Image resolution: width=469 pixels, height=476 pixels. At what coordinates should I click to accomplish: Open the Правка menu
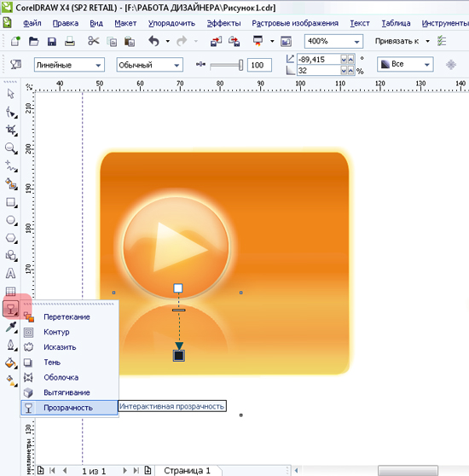point(66,23)
